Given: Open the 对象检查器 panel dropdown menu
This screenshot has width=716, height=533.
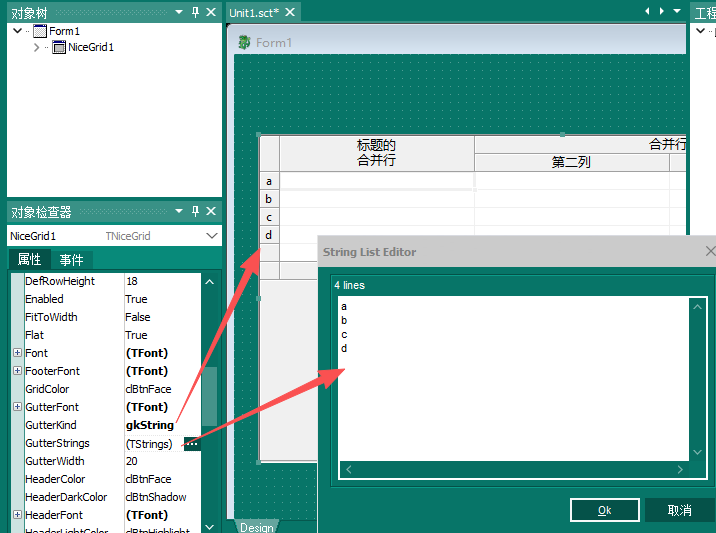Looking at the screenshot, I should (x=179, y=211).
